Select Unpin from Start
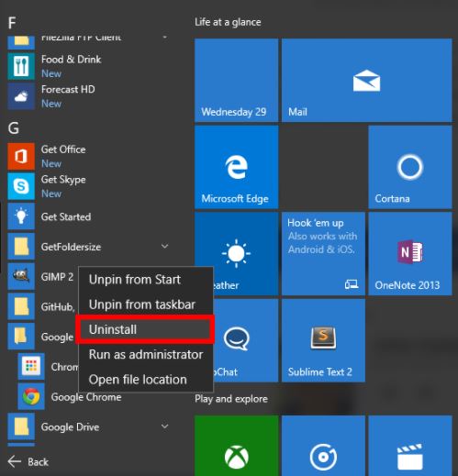This screenshot has height=476, width=458. (x=146, y=280)
